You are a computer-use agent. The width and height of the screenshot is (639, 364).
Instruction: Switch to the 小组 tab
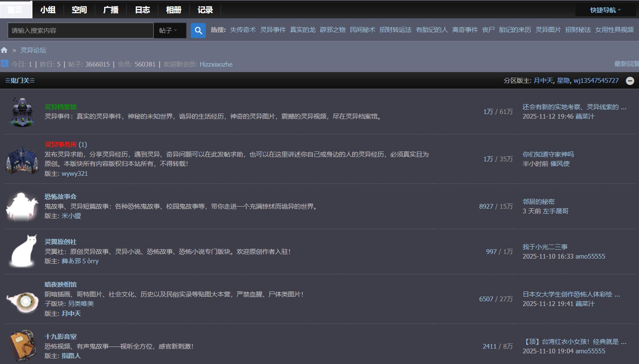[x=48, y=9]
